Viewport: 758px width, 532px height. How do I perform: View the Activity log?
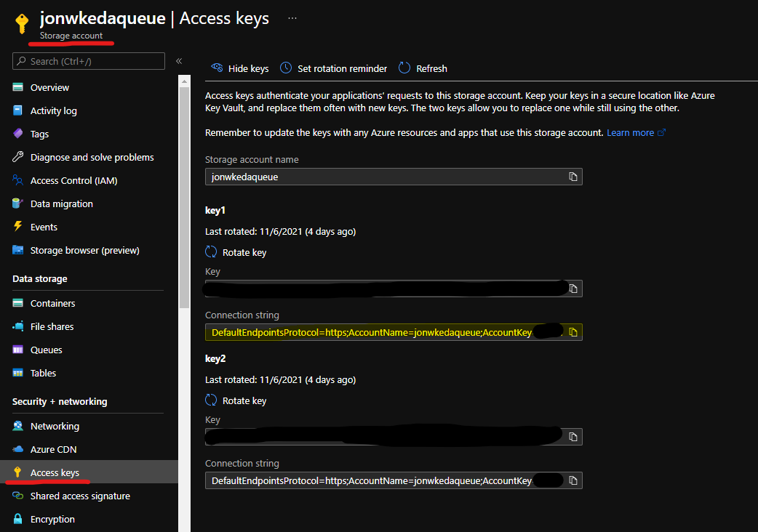pos(52,110)
